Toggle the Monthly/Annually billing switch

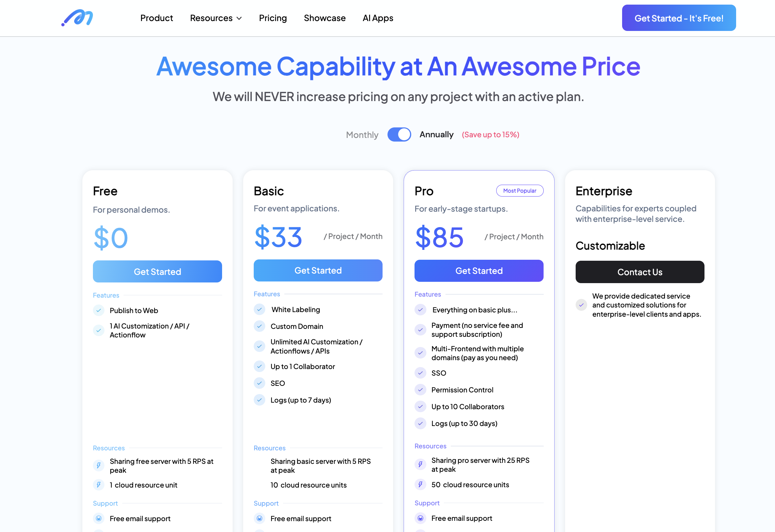point(399,134)
